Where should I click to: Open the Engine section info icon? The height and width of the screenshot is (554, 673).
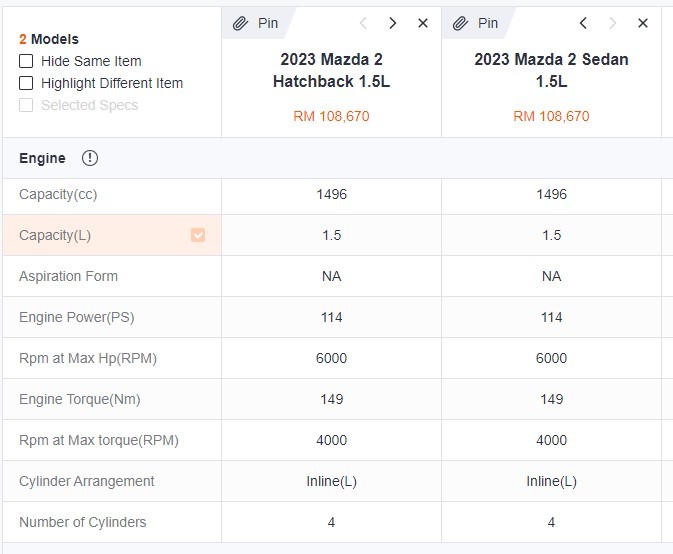[90, 158]
